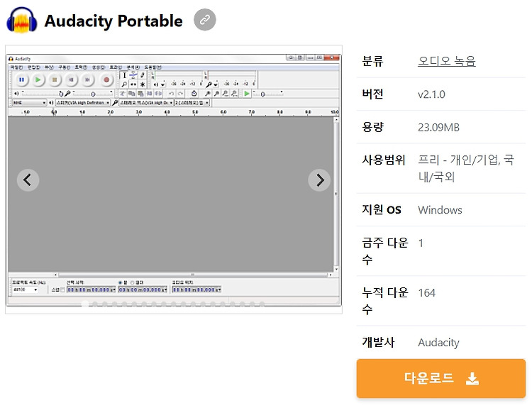Show the next screenshot with right arrow
532x408 pixels.
(319, 180)
